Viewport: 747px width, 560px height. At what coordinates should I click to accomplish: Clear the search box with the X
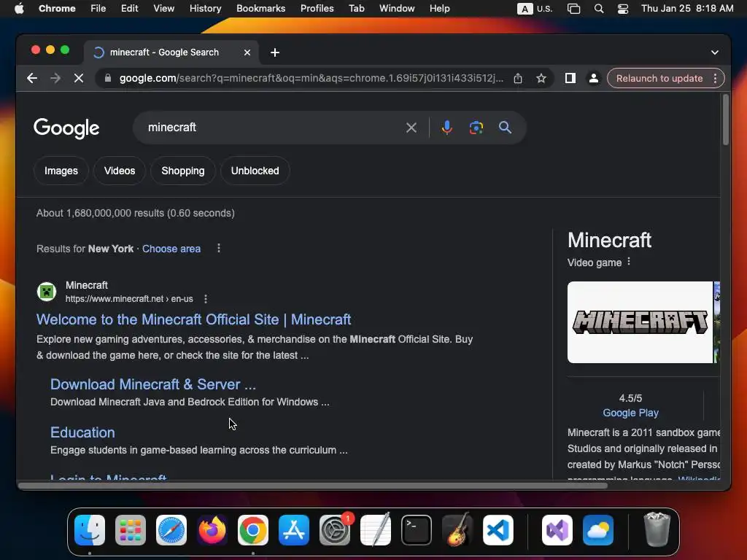[411, 128]
